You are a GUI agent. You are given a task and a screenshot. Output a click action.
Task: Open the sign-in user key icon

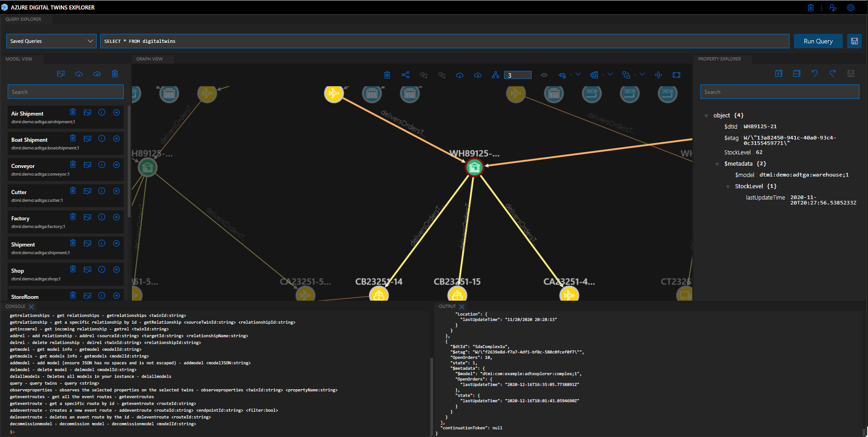[833, 8]
